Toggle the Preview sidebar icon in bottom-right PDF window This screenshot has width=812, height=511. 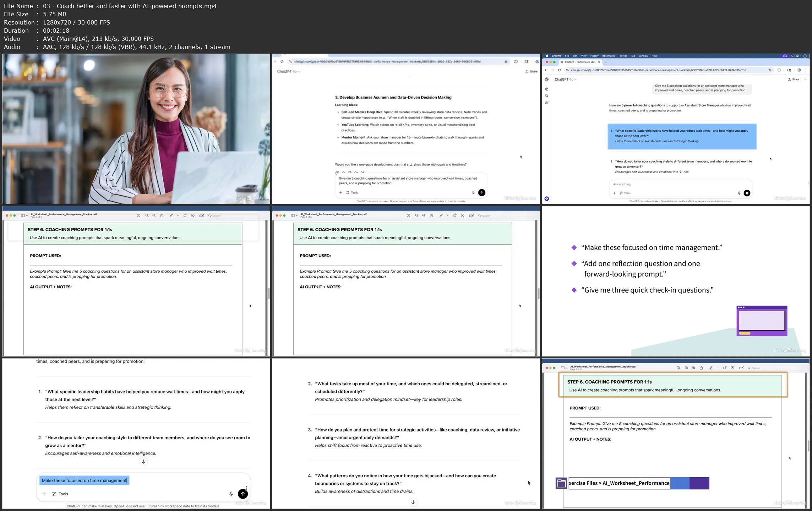coord(562,368)
